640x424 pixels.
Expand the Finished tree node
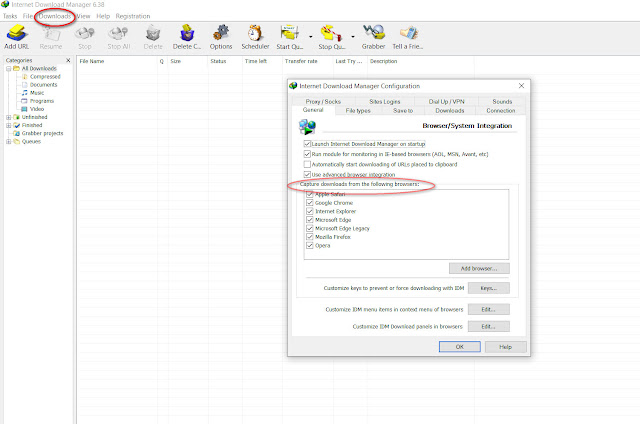[x=9, y=125]
